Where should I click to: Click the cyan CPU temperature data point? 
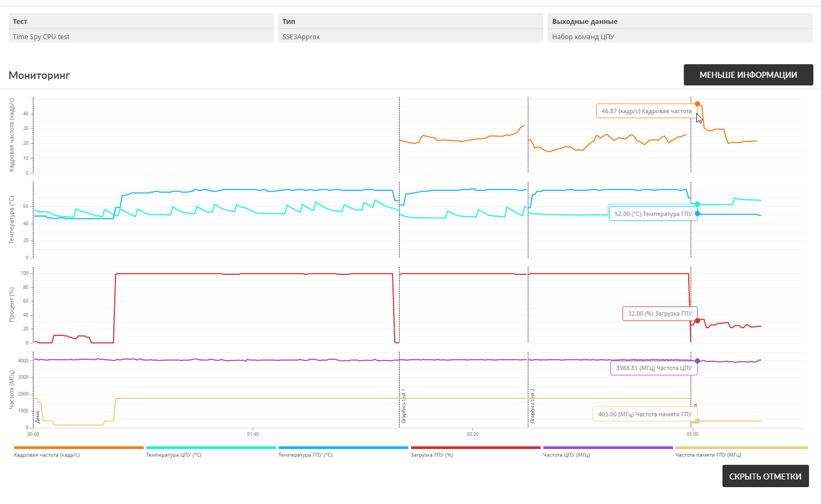pos(697,204)
